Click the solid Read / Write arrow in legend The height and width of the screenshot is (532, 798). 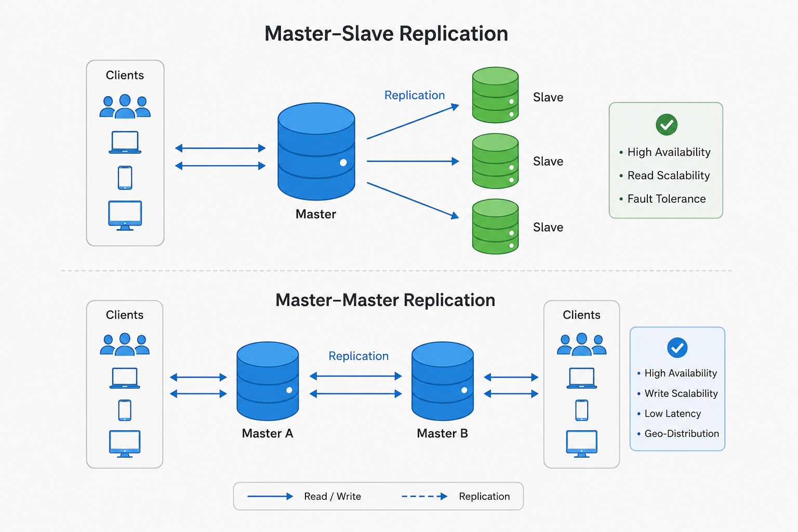coord(270,497)
